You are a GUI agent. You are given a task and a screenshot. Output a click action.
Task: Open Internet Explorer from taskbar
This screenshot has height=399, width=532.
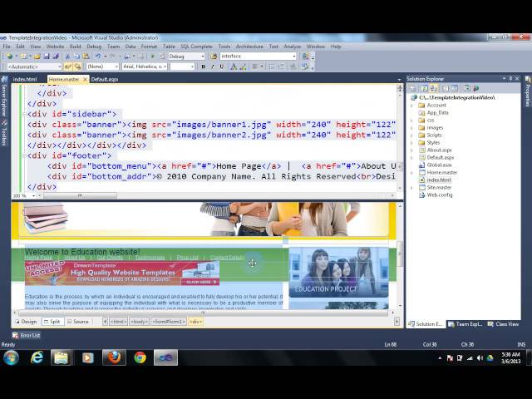36,357
